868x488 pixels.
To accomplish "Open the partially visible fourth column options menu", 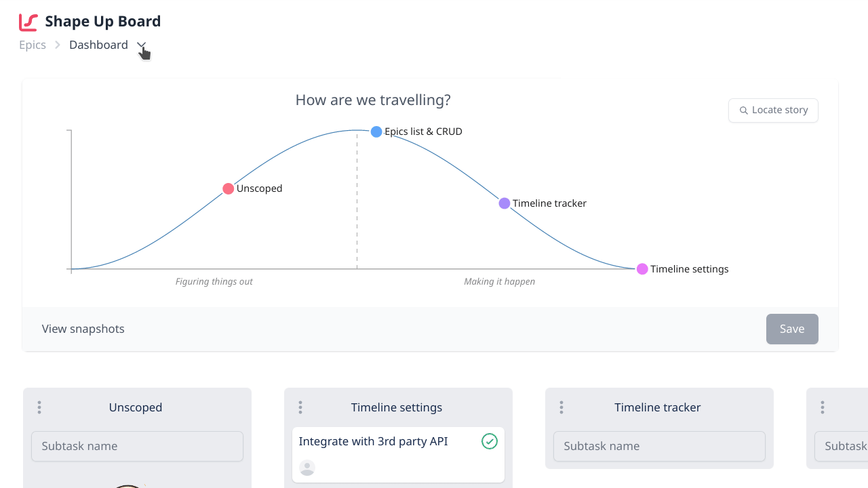I will [823, 407].
